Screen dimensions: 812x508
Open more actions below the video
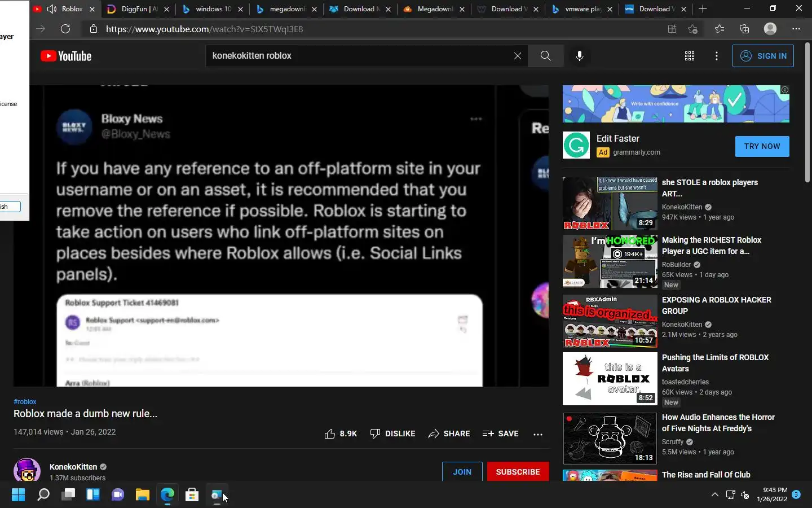(538, 434)
